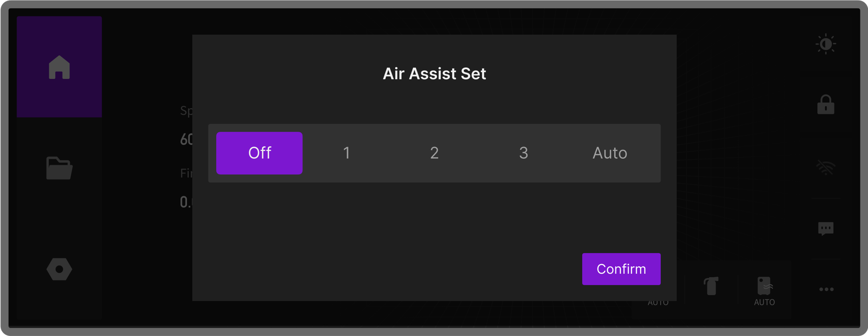Screen dimensions: 868x336
Task: Open the files folder icon
Action: point(59,168)
